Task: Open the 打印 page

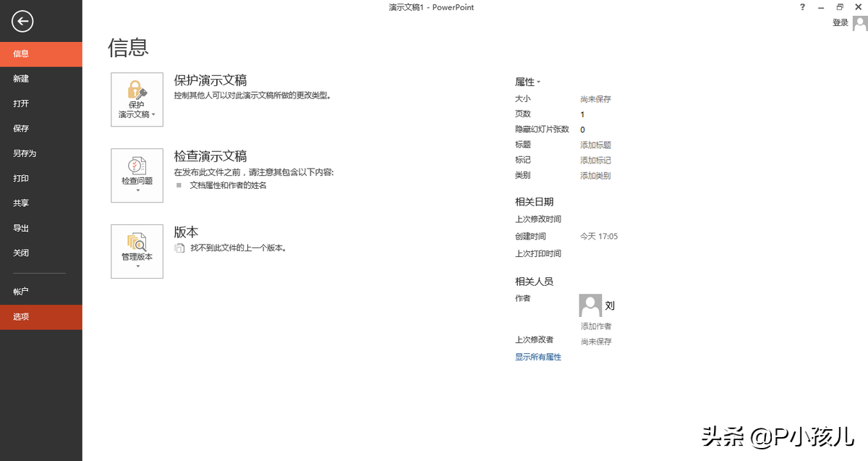Action: pyautogui.click(x=41, y=179)
